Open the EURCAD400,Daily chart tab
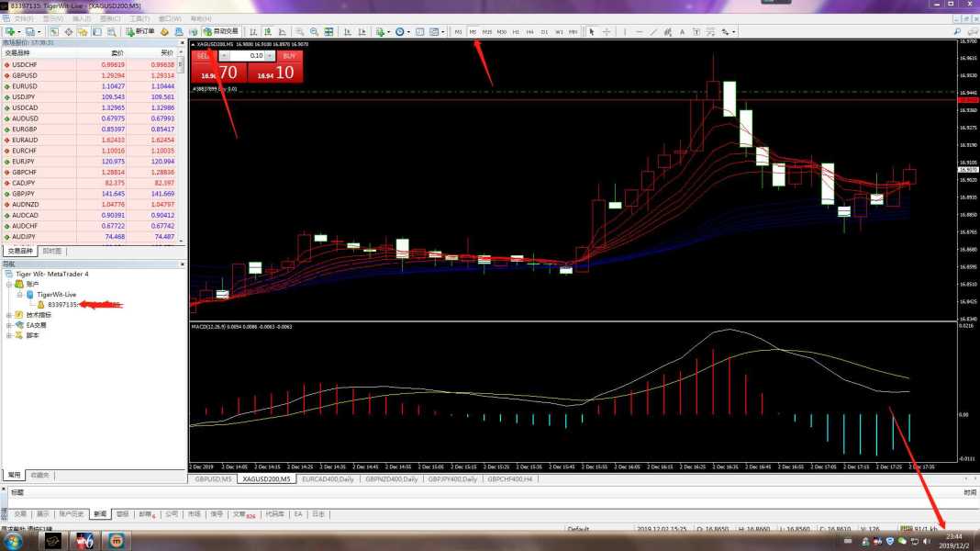This screenshot has height=551, width=980. coord(328,479)
